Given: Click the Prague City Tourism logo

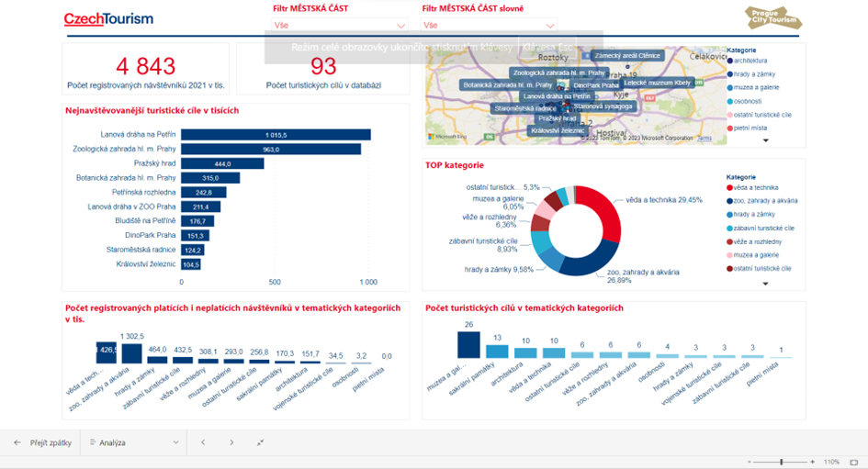Looking at the screenshot, I should click(x=772, y=18).
